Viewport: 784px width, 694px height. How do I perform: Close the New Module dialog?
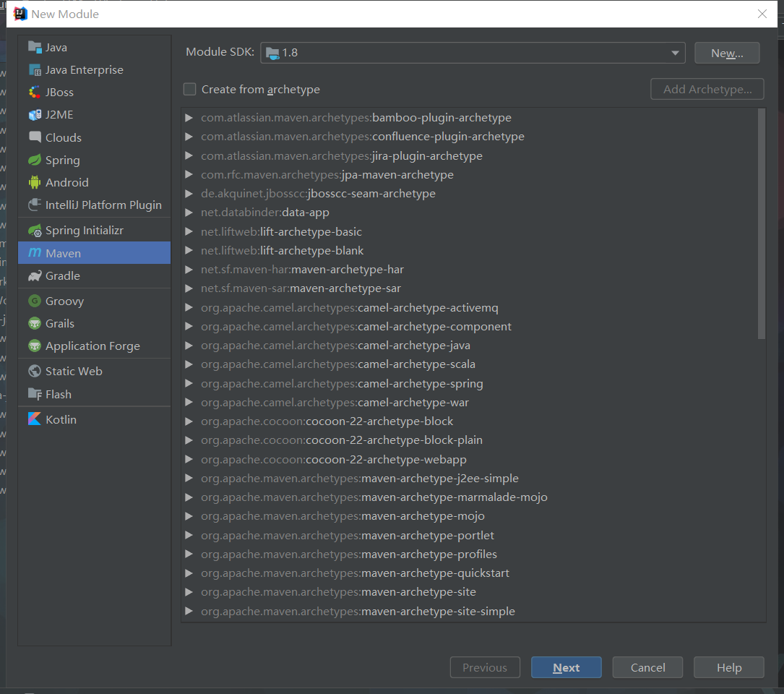(762, 14)
